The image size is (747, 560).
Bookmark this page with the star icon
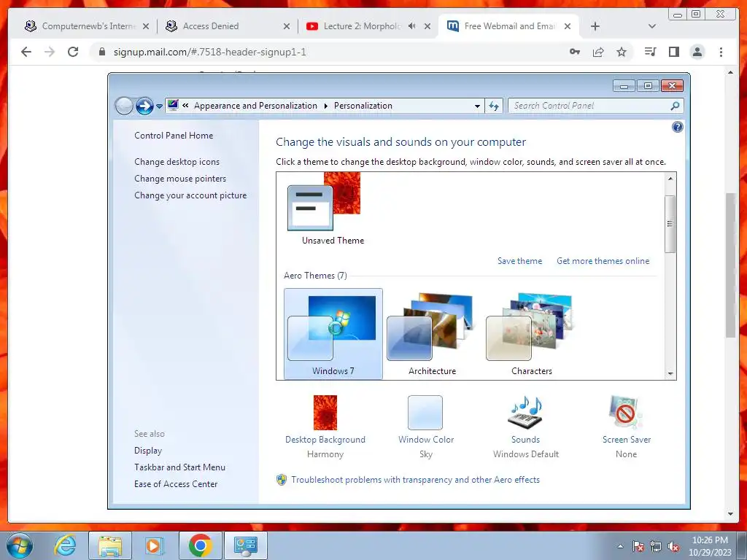click(622, 52)
